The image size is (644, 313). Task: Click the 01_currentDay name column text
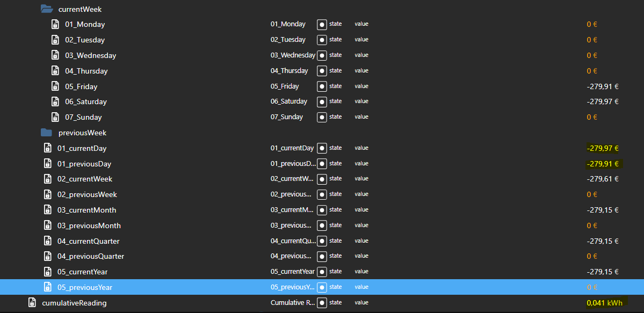click(x=292, y=148)
